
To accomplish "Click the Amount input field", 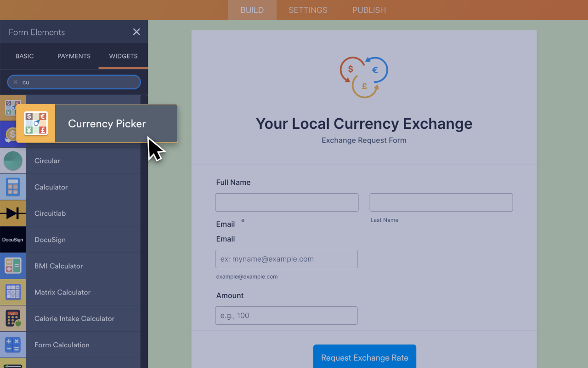I will pyautogui.click(x=286, y=316).
